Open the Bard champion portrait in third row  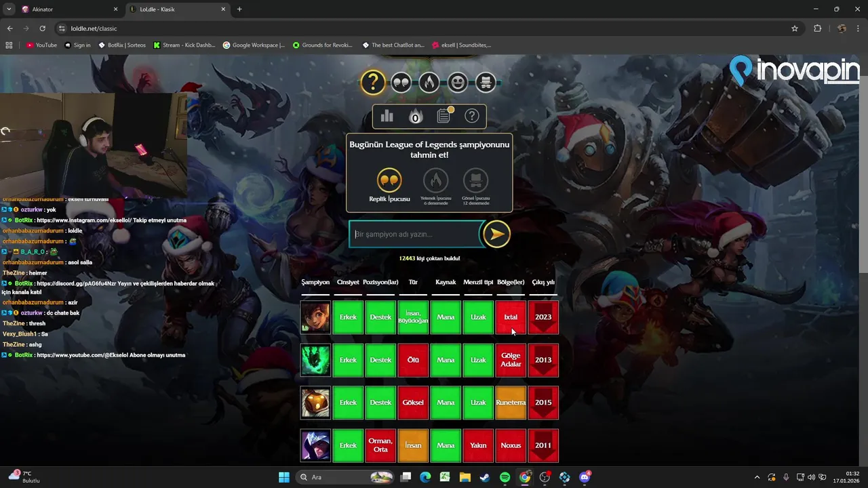[x=315, y=403]
